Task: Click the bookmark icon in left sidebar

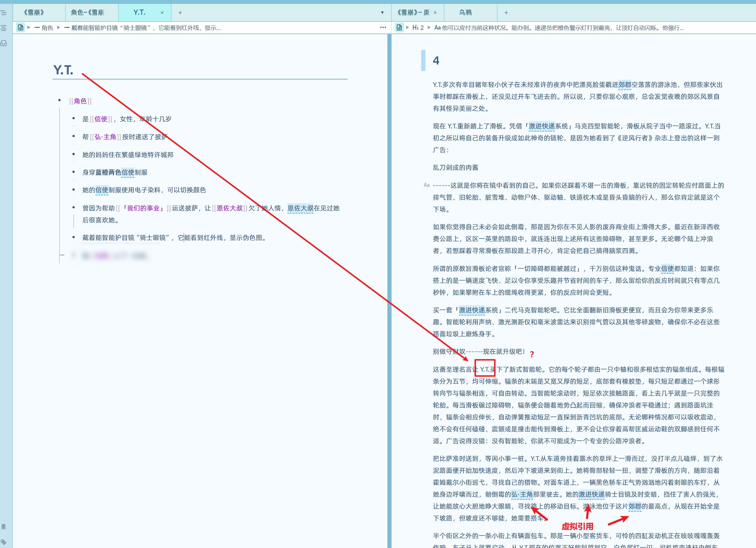Action: pos(4,527)
